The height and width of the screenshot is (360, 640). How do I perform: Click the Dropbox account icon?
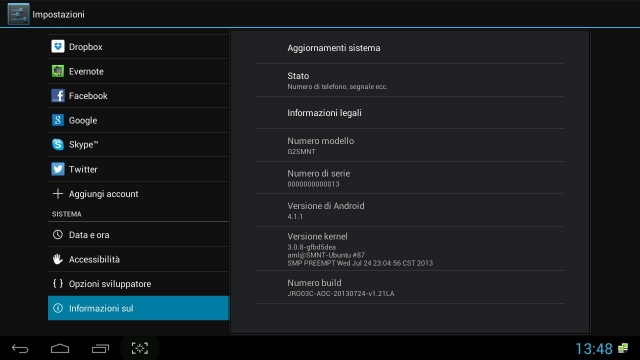(x=58, y=47)
